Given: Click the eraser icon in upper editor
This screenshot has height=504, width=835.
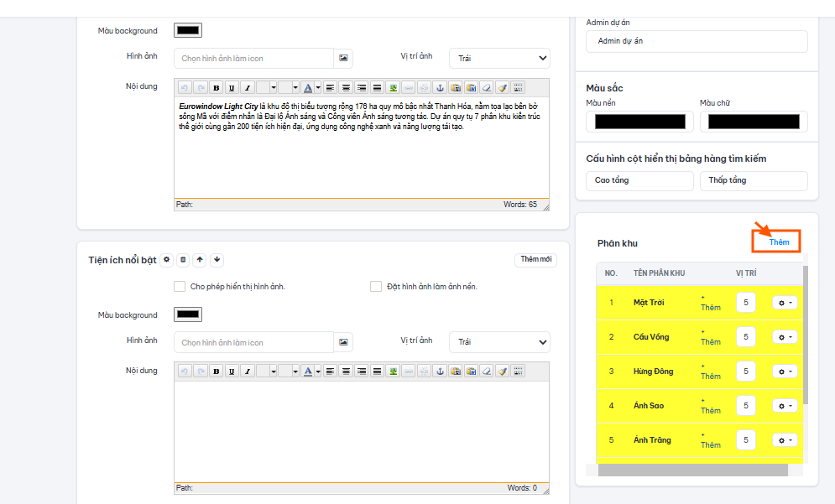Looking at the screenshot, I should [487, 88].
